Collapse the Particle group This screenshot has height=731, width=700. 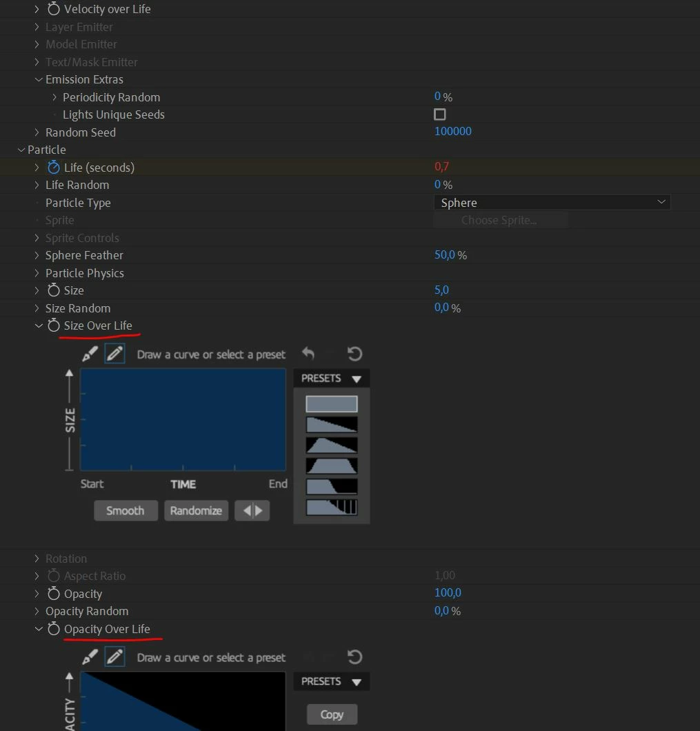pyautogui.click(x=21, y=150)
